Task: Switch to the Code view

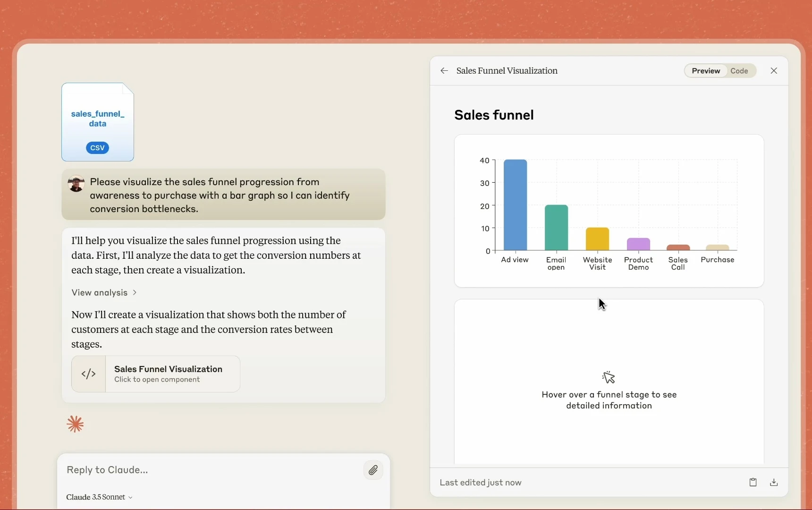Action: 739,71
